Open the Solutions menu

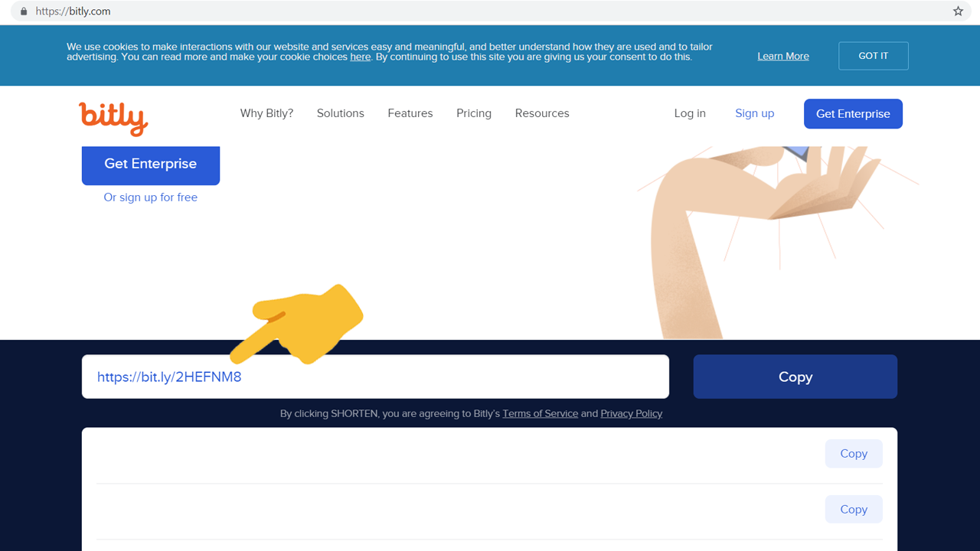tap(341, 113)
